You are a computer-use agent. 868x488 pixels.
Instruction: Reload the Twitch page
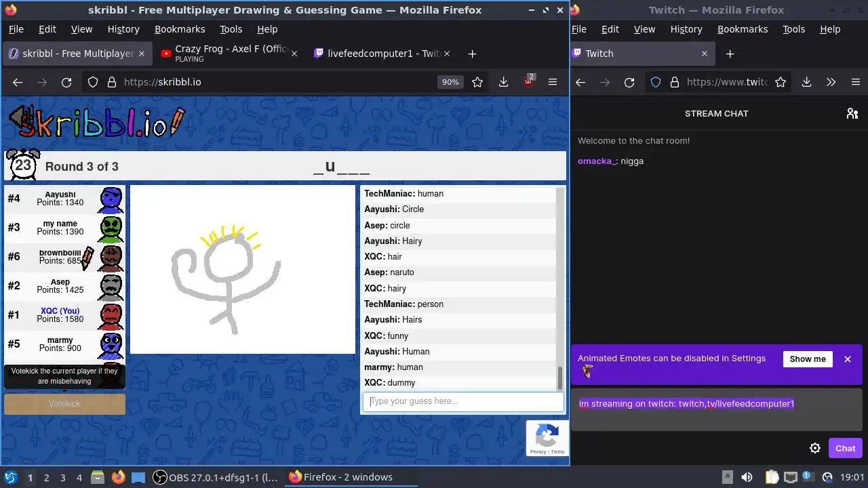coord(629,82)
